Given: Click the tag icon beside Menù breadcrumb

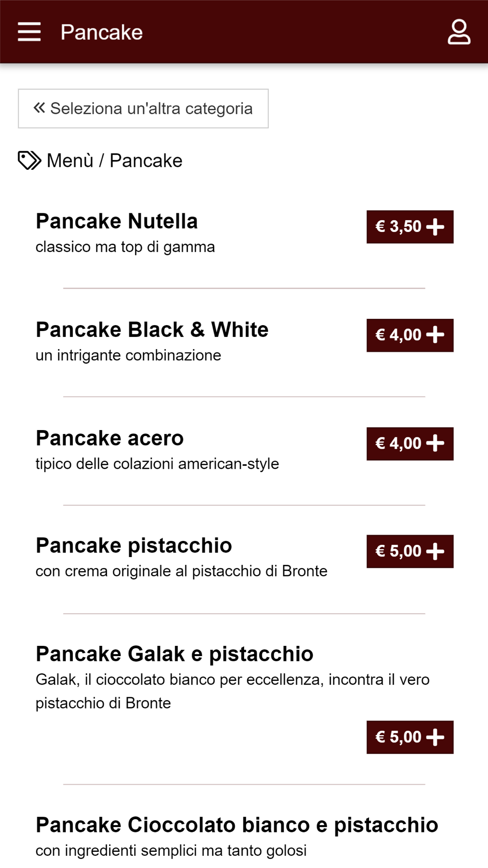Looking at the screenshot, I should 29,161.
